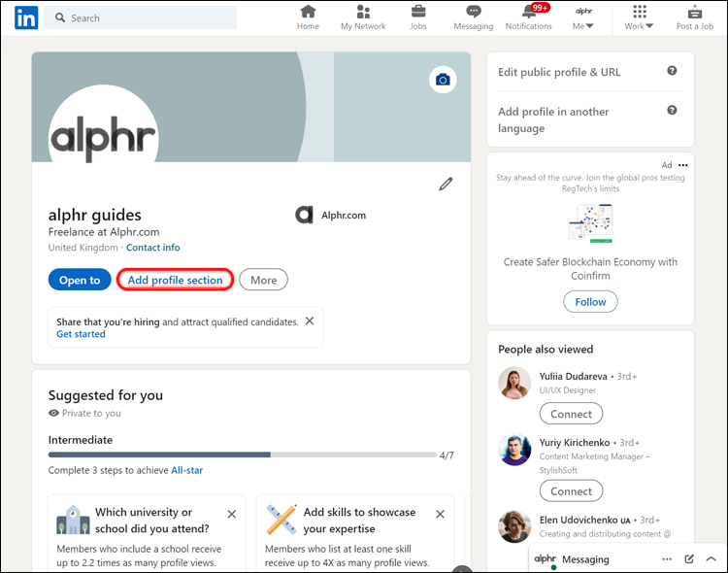The height and width of the screenshot is (573, 728).
Task: Dismiss the 'Share that you're hiring' banner
Action: click(310, 320)
